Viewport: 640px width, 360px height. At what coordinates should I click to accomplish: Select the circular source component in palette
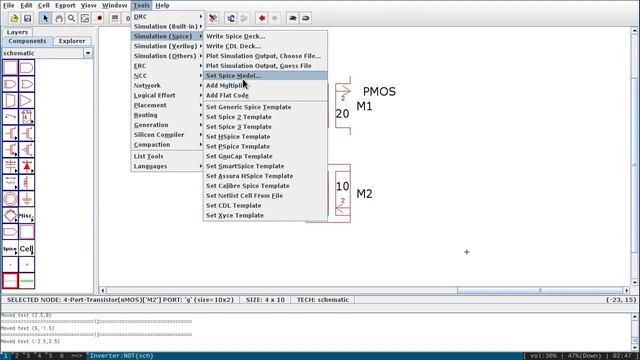point(10,199)
